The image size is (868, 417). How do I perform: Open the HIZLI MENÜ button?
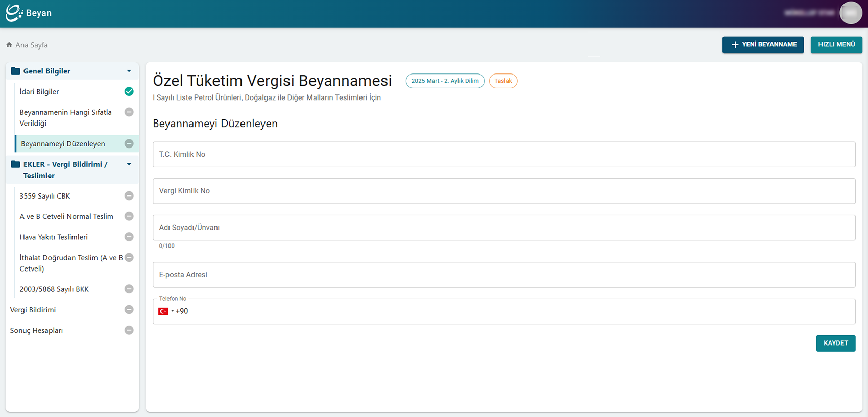click(836, 45)
